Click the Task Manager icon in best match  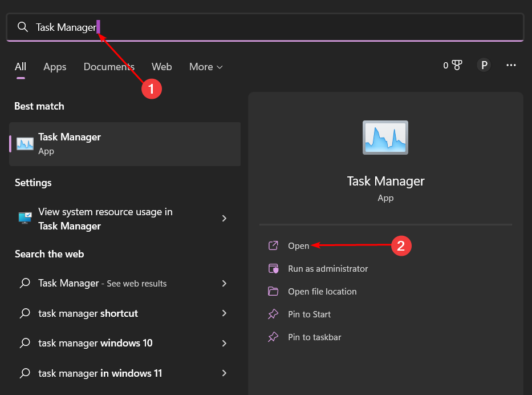coord(25,144)
